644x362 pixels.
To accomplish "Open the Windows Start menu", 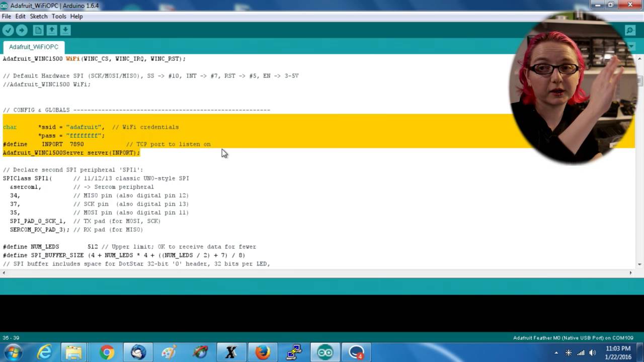I will point(13,352).
